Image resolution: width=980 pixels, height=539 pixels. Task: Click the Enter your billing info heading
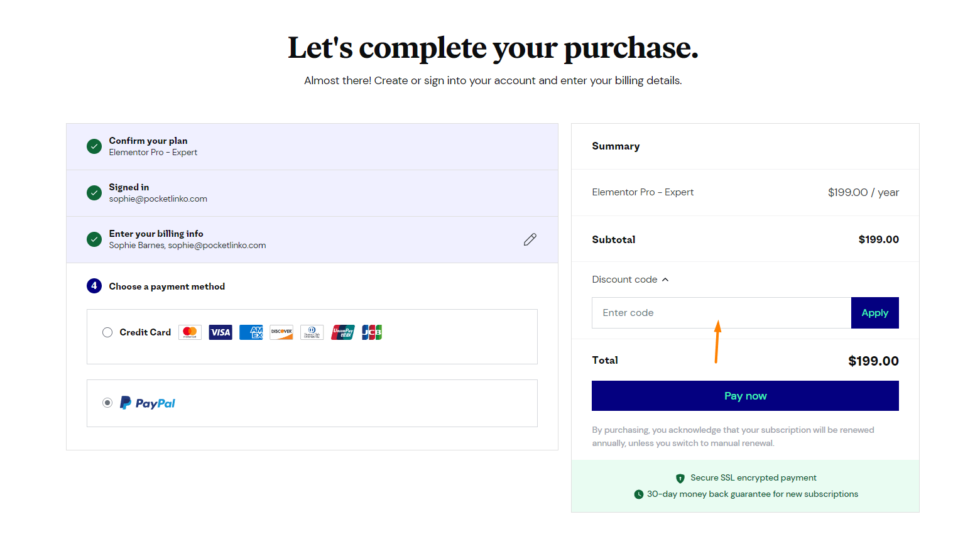click(x=156, y=234)
